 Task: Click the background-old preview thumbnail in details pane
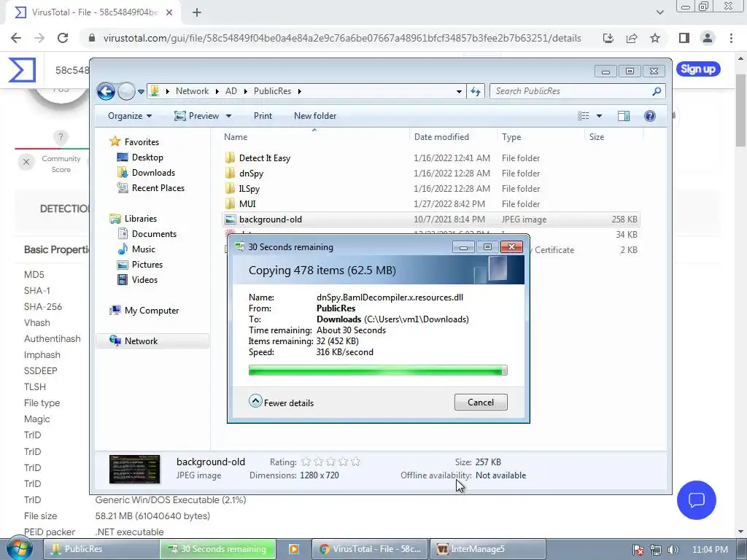pos(135,469)
